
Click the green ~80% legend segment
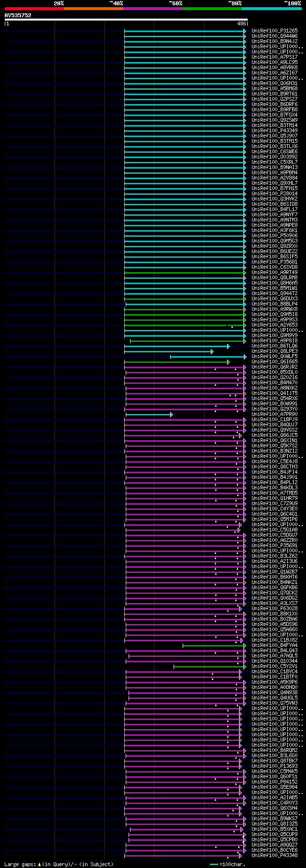(x=212, y=9)
